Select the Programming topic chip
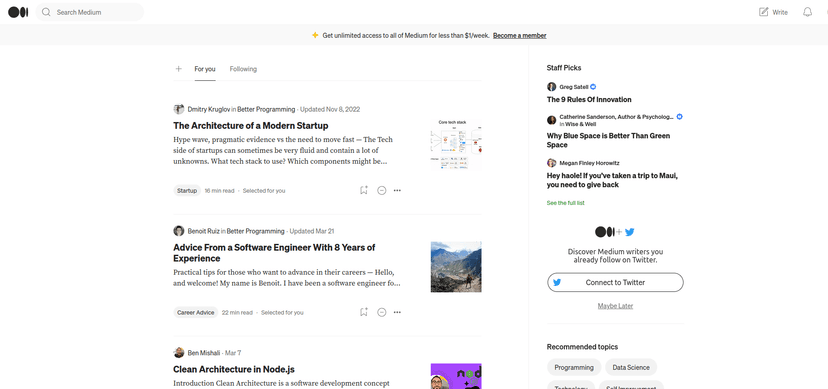The image size is (828, 389). [574, 367]
